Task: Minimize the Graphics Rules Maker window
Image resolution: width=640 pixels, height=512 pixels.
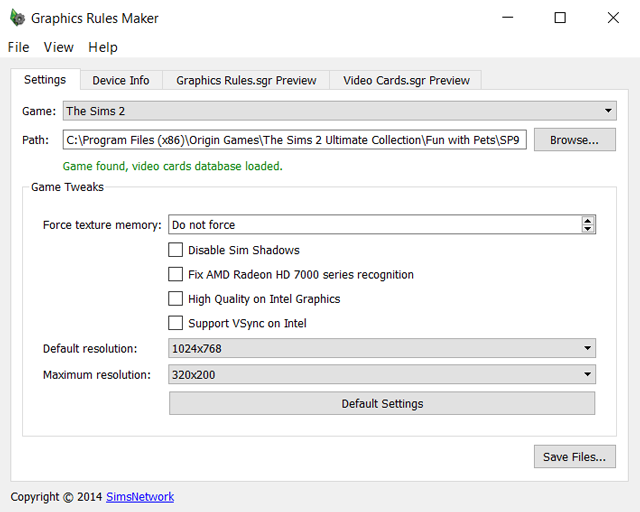Action: click(507, 18)
